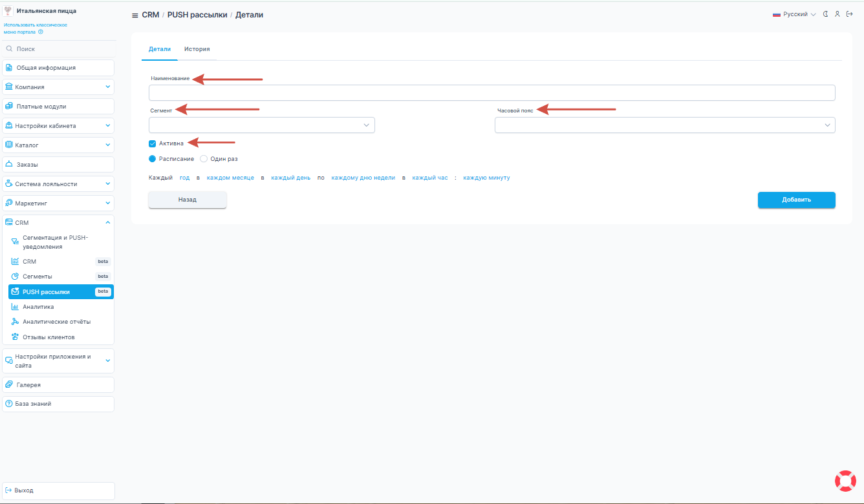Viewport: 864px width, 504px height.
Task: Expand the Компания sidebar section
Action: coord(58,87)
